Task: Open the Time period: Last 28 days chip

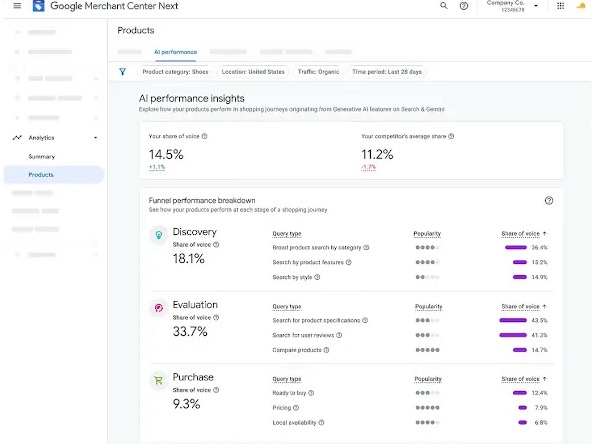Action: [387, 71]
